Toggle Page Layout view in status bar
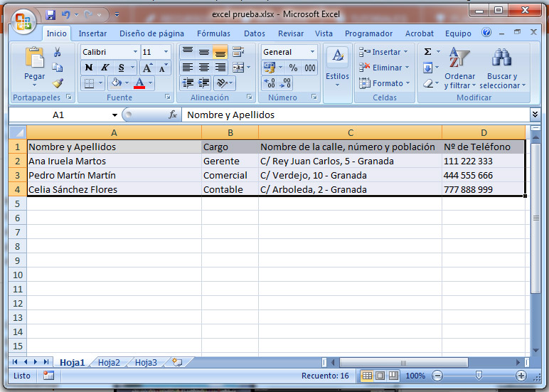This screenshot has width=549, height=392. click(380, 376)
